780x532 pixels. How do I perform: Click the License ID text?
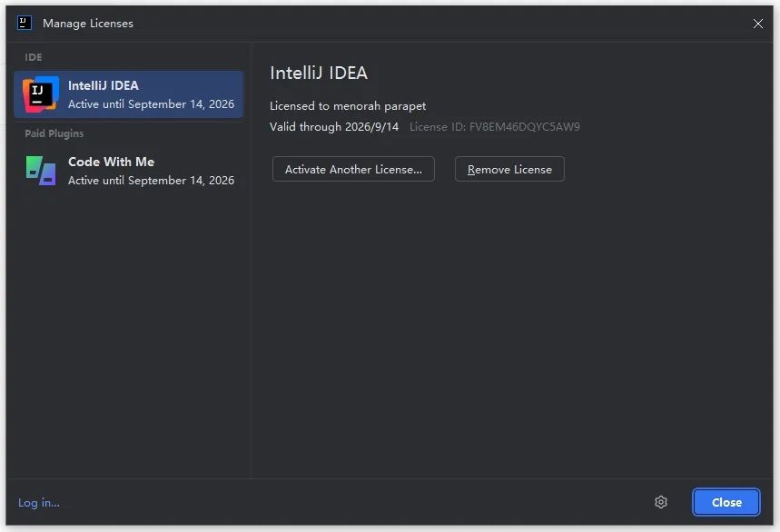point(495,127)
